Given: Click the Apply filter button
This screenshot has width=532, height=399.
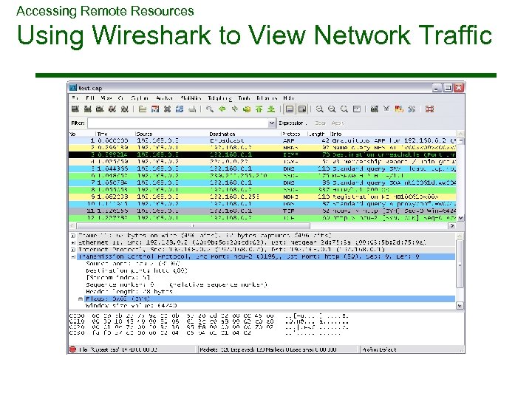Looking at the screenshot, I should click(x=338, y=123).
